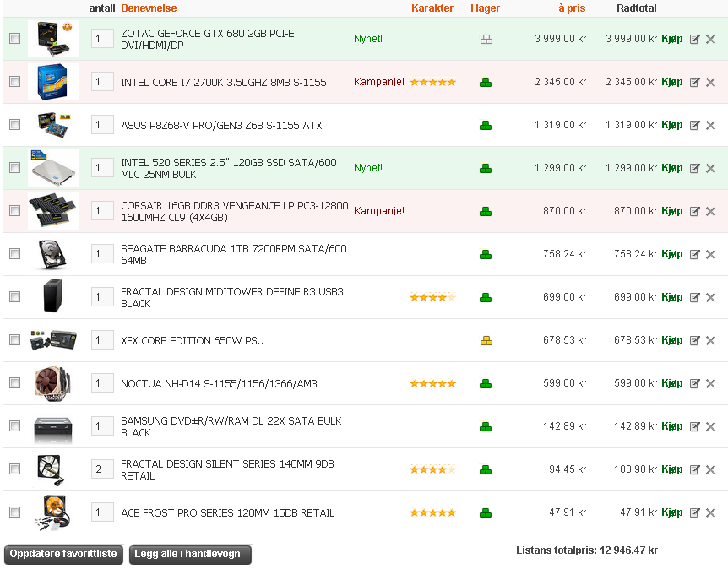The height and width of the screenshot is (569, 728).
Task: Remove ACE Frost Pro Series fan row
Action: click(710, 512)
